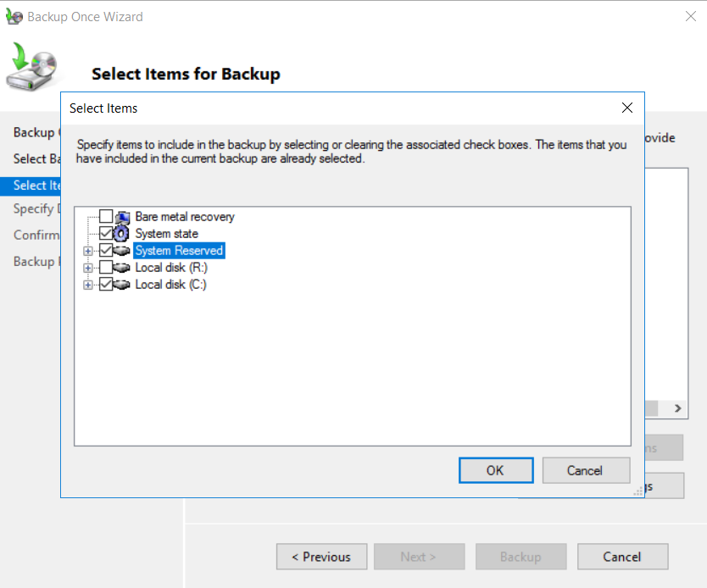Click the wizard's Previous button

pos(321,557)
